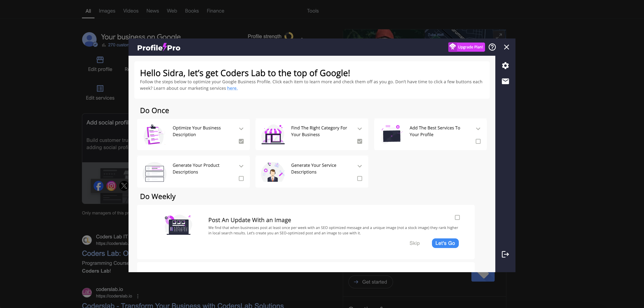This screenshot has height=308, width=644.
Task: Switch to the Finance search tab
Action: pyautogui.click(x=215, y=11)
